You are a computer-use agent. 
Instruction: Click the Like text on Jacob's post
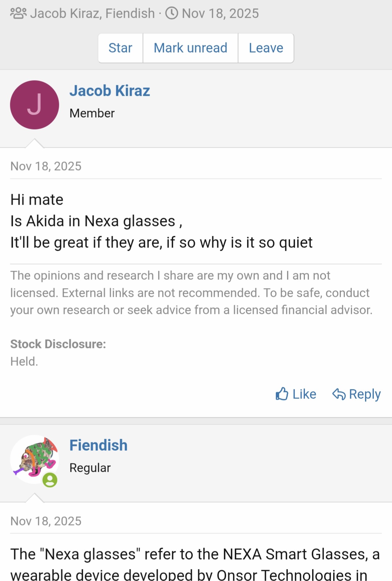304,394
